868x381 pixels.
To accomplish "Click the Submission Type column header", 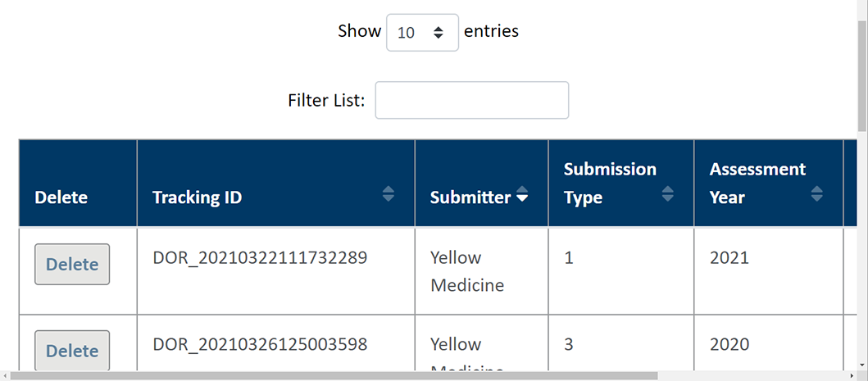I will [x=610, y=184].
